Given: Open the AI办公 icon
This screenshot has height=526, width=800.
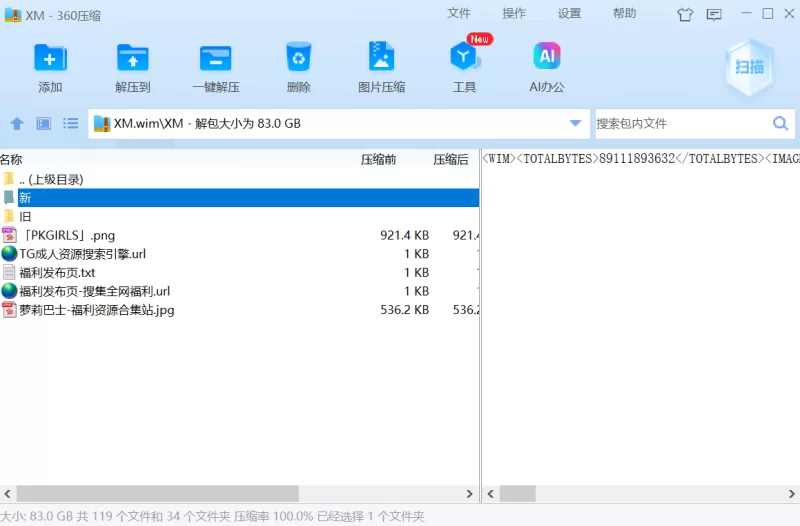Looking at the screenshot, I should [547, 56].
